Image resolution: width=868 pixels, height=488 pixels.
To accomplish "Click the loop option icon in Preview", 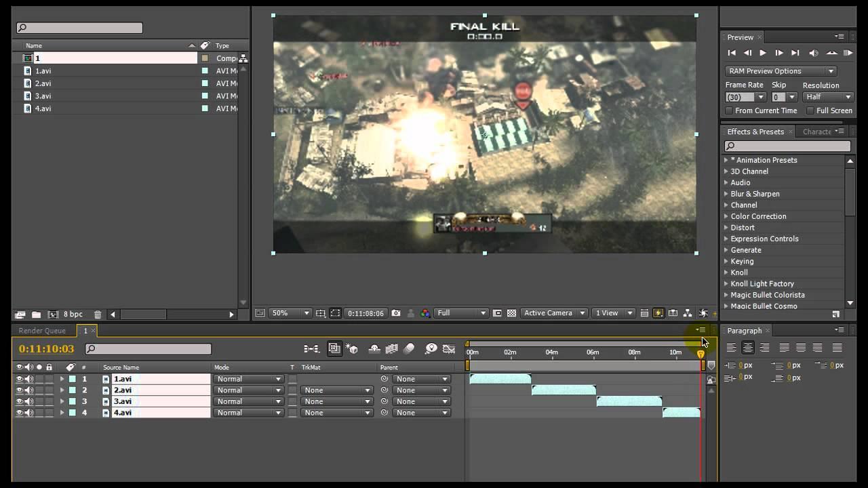I will 831,53.
